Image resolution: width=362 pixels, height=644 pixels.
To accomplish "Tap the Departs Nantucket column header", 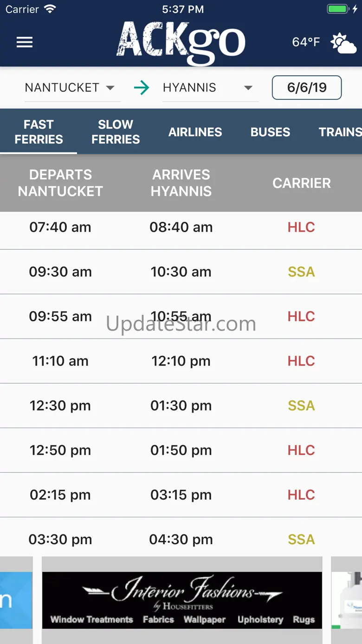I will [60, 183].
